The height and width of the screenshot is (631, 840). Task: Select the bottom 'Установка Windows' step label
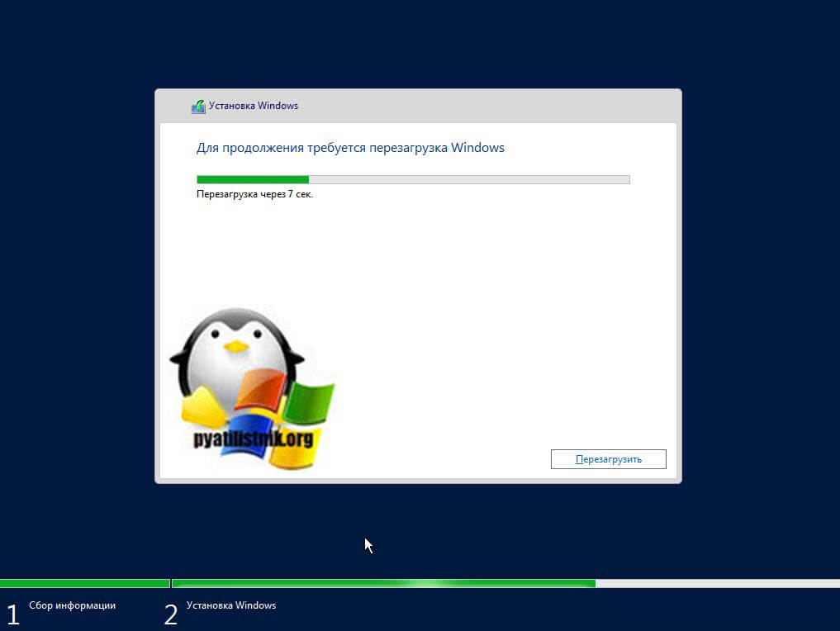click(x=231, y=605)
